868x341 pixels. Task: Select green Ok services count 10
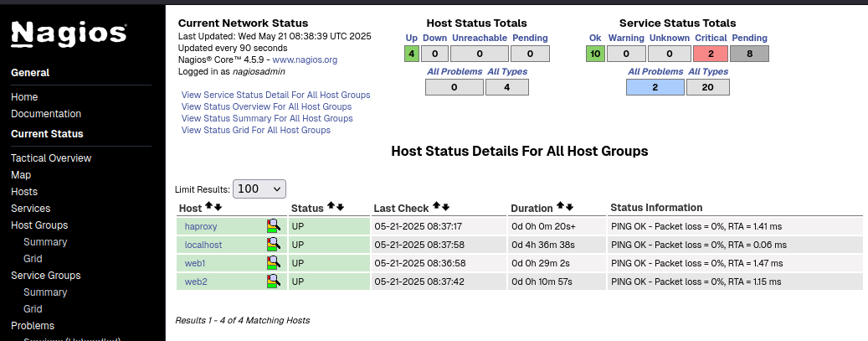click(x=595, y=54)
